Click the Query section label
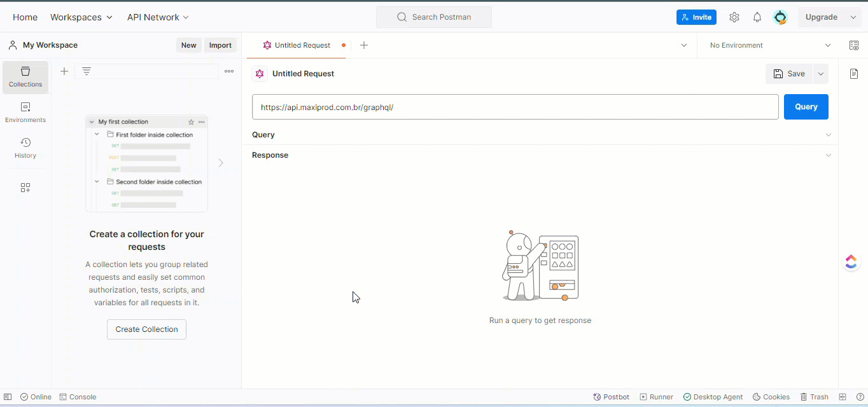The image size is (868, 407). tap(263, 135)
